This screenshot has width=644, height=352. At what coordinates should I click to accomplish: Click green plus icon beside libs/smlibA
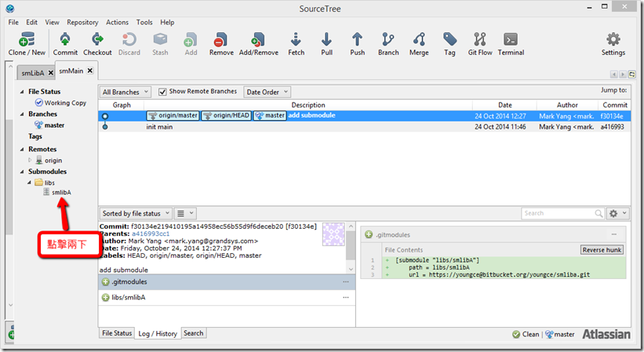(x=106, y=297)
